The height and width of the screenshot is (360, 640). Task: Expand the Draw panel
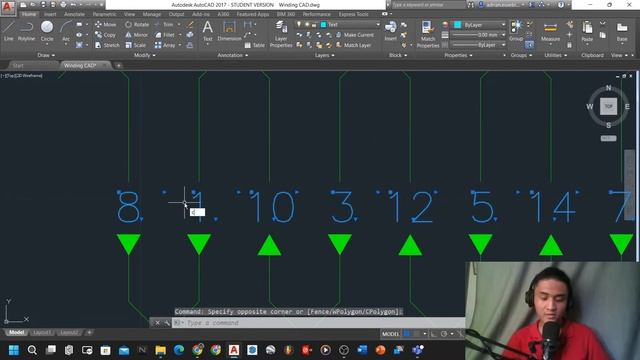46,55
